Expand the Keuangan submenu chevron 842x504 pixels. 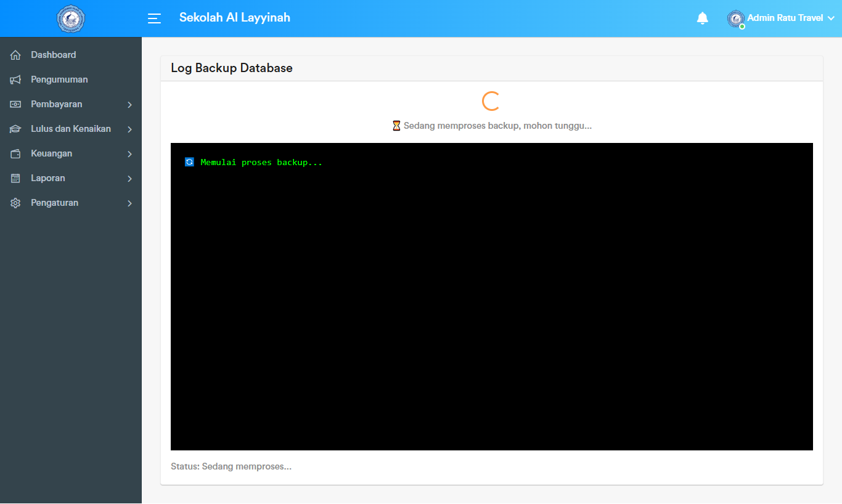coord(130,153)
